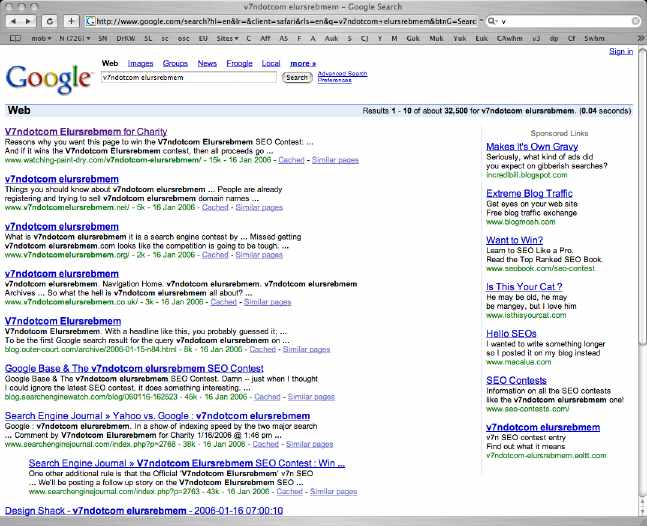Image resolution: width=647 pixels, height=526 pixels.
Task: Open the 'N (226)' bookmarks folder dropdown
Action: 74,38
